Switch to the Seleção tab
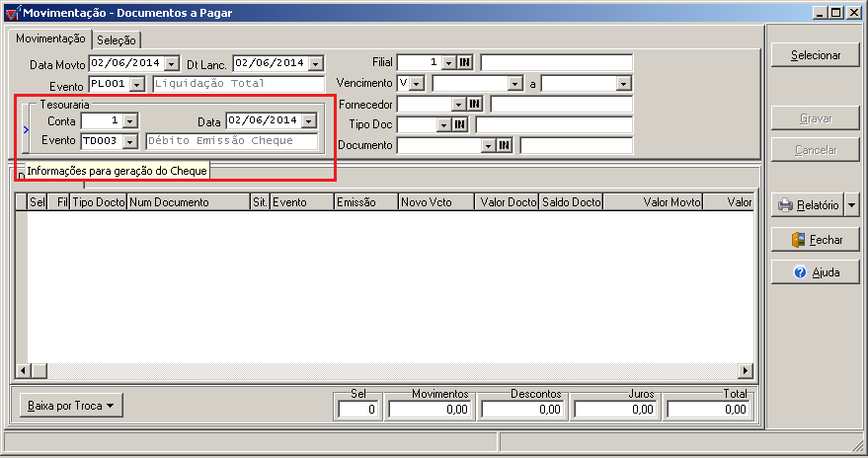868x458 pixels. [118, 39]
